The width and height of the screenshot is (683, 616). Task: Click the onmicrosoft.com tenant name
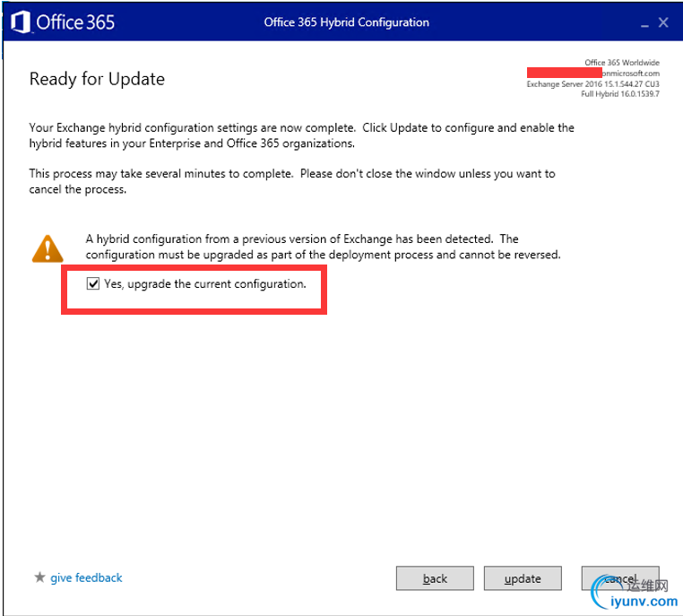coord(631,74)
